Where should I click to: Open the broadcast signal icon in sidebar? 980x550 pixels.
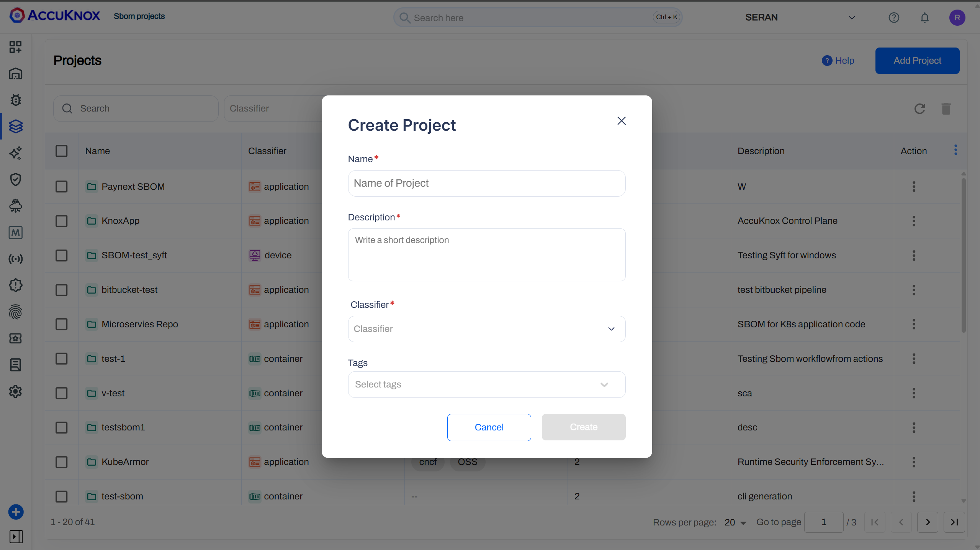15,259
